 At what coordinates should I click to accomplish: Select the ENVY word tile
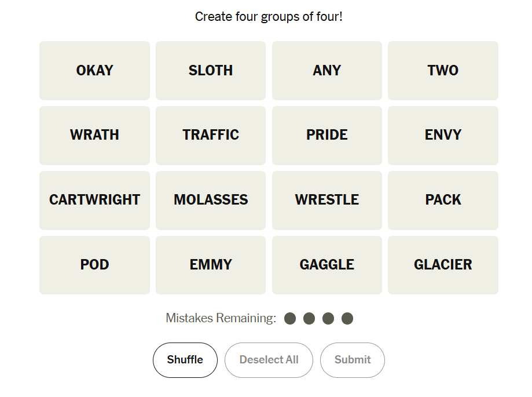(x=443, y=135)
